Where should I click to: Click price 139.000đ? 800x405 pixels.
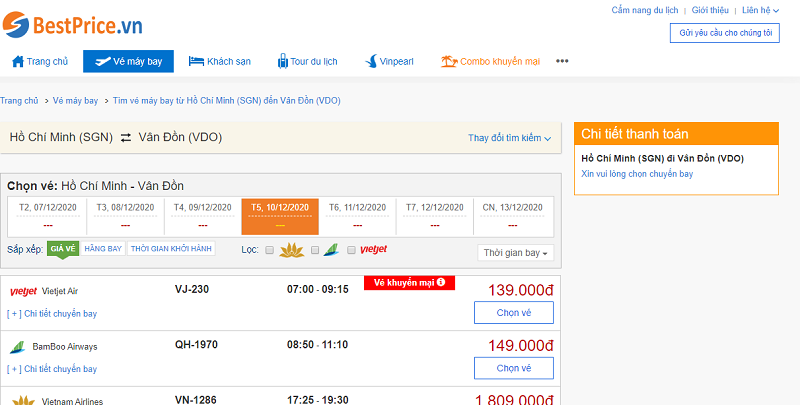tap(521, 290)
